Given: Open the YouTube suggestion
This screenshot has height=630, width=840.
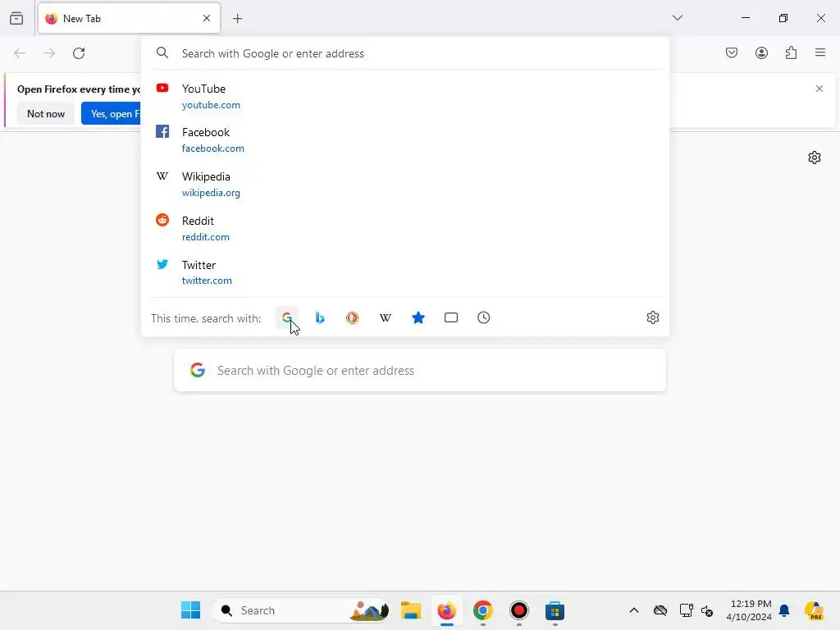Looking at the screenshot, I should pos(405,97).
